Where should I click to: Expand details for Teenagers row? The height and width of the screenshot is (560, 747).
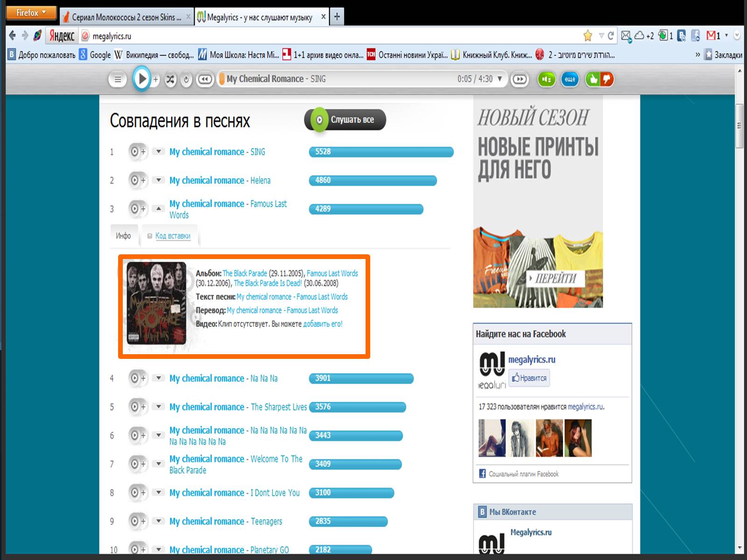[x=159, y=521]
